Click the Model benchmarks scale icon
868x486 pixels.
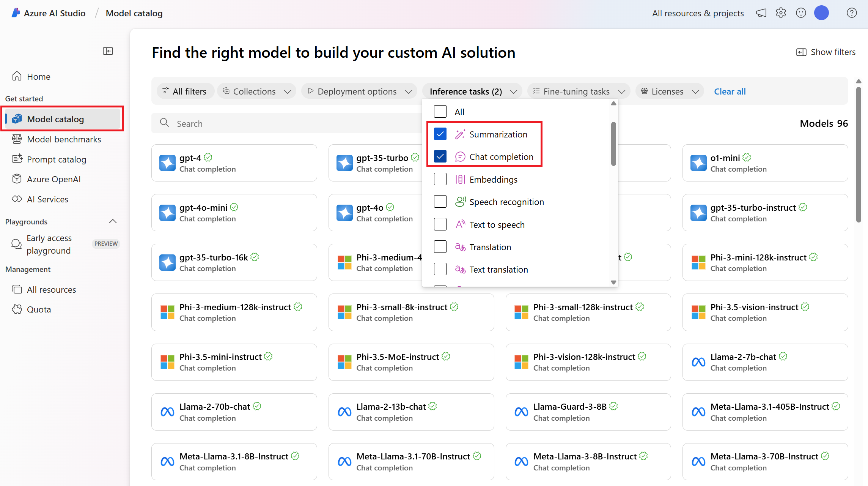point(17,139)
